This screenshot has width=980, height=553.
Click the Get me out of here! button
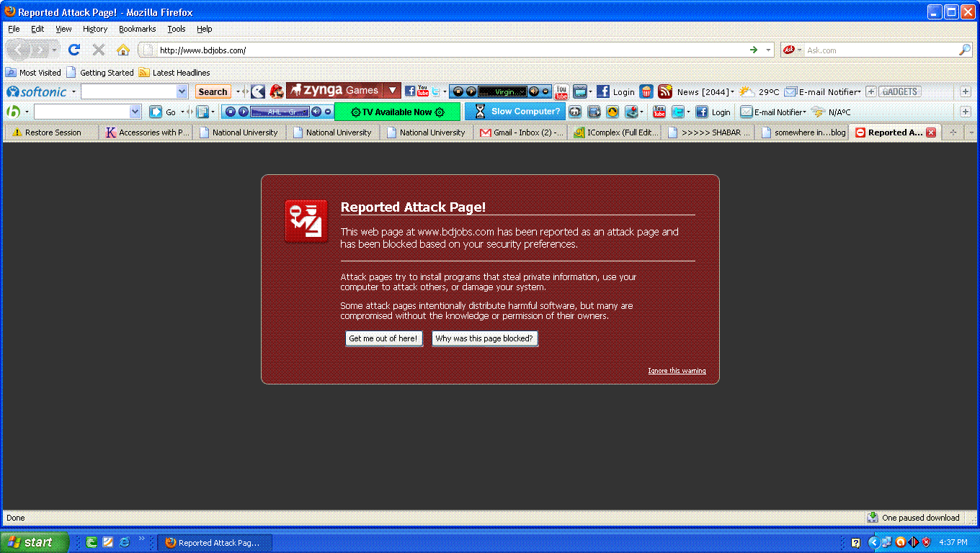(383, 338)
